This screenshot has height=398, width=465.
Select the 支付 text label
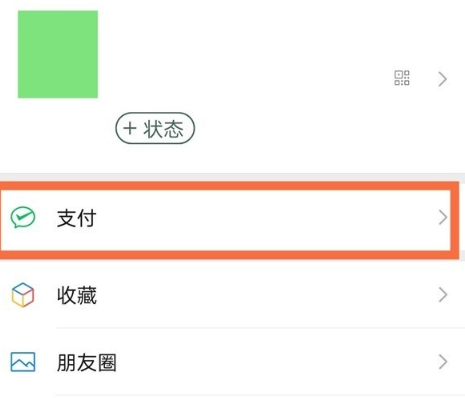pyautogui.click(x=77, y=218)
